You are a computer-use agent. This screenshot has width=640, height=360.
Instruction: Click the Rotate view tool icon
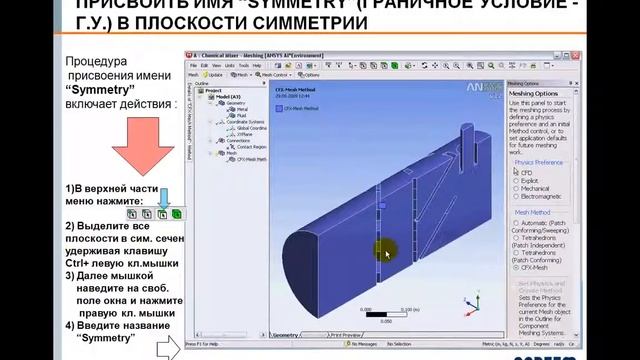click(424, 65)
